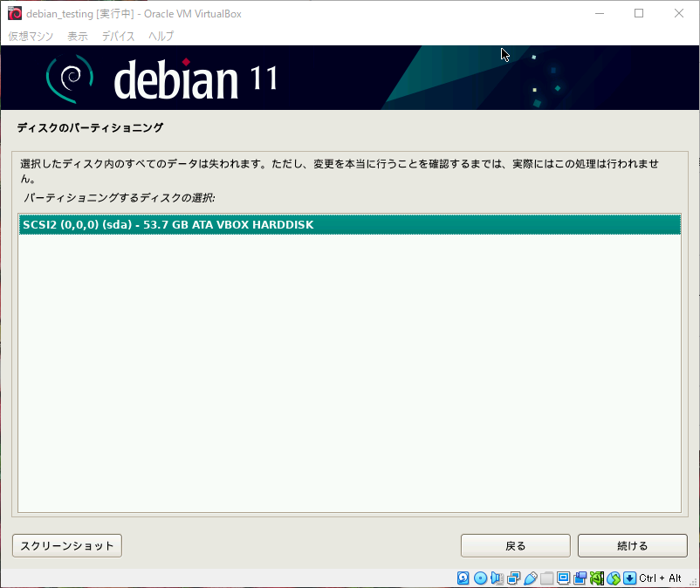Open the 表示 menu
Screen dimensions: 700x588
78,36
